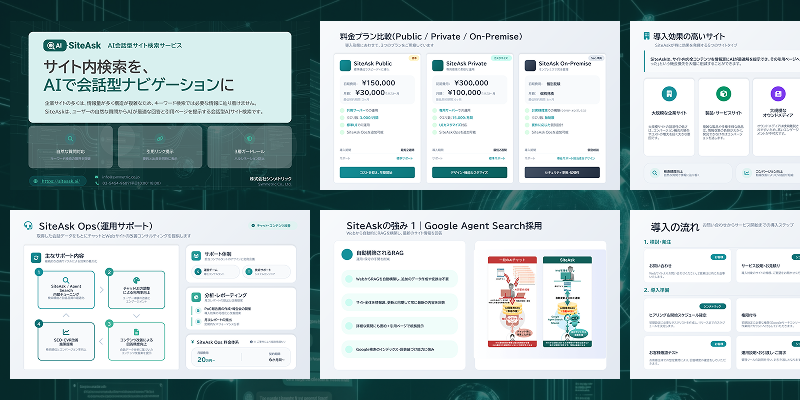Click the magnifier icon in step 1 box

click(x=66, y=280)
